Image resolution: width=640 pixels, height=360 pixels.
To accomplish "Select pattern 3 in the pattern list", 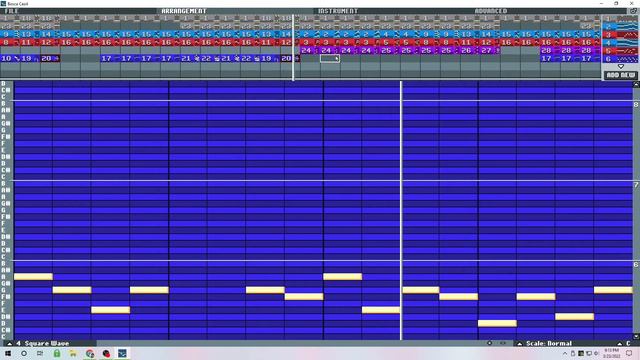I will [x=620, y=35].
